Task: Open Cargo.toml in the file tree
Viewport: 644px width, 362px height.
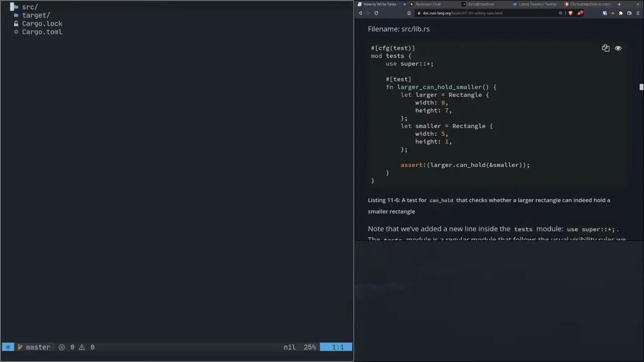Action: coord(42,32)
